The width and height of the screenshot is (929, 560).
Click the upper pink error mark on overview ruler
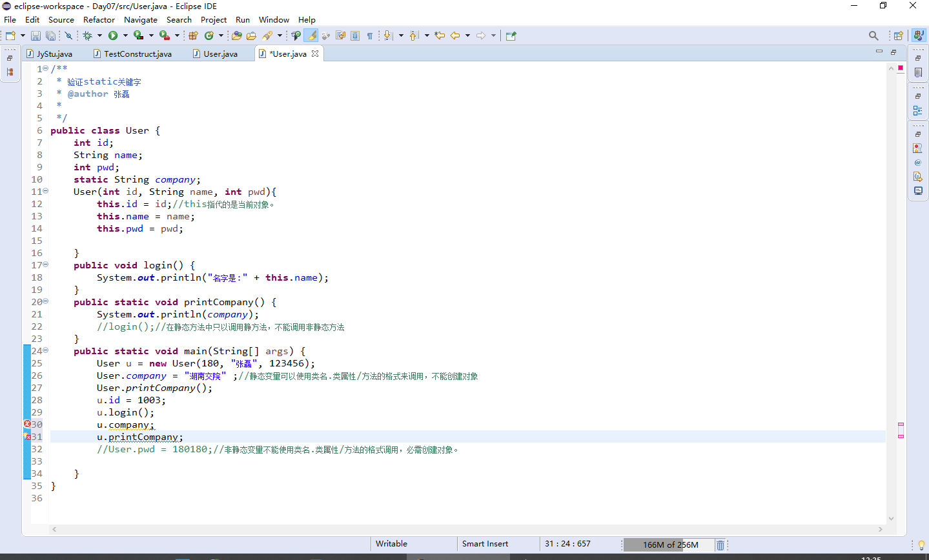[901, 425]
